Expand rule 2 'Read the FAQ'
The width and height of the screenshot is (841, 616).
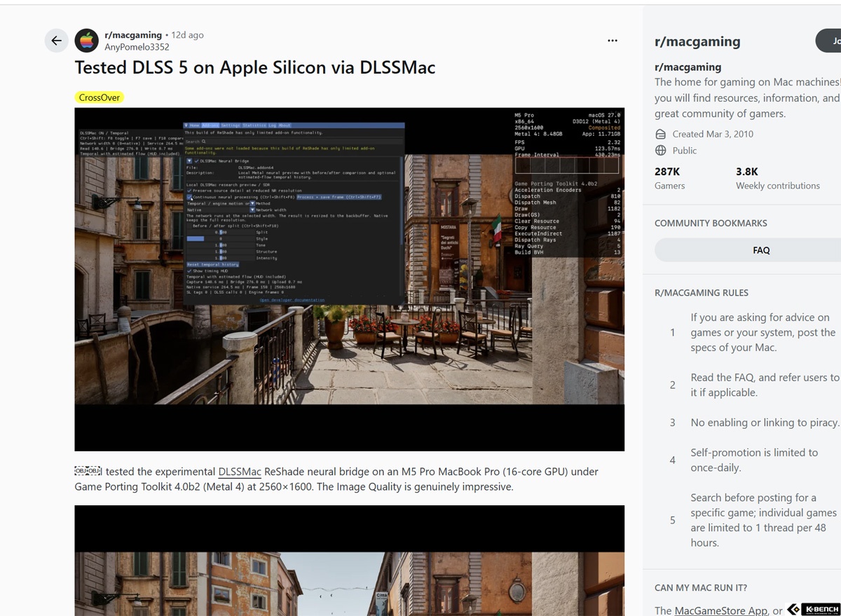pos(748,385)
